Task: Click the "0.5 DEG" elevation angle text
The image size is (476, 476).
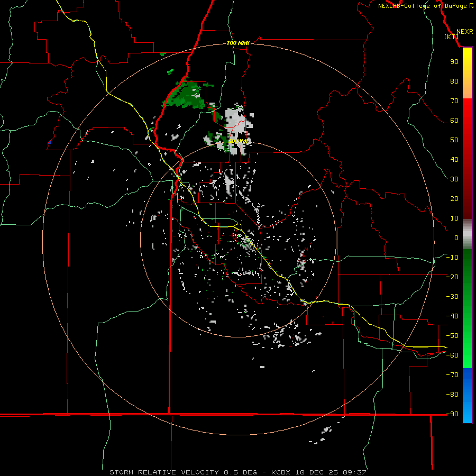Action: point(240,472)
